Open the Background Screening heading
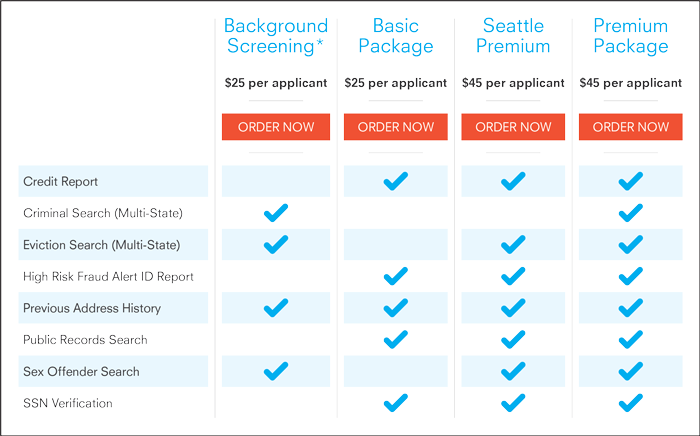Viewport: 700px width, 436px height. pos(276,36)
